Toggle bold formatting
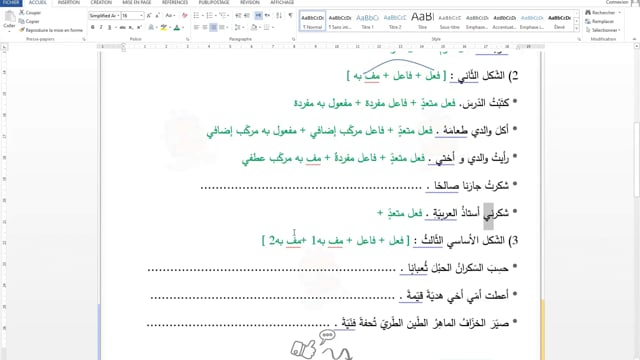Viewport: 640px width, 360px height. (x=93, y=27)
